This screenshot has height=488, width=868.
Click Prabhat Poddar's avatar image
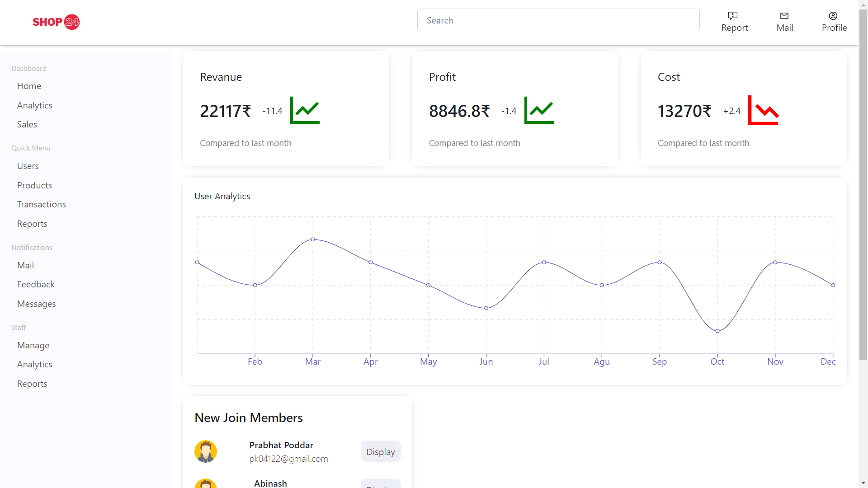coord(206,451)
